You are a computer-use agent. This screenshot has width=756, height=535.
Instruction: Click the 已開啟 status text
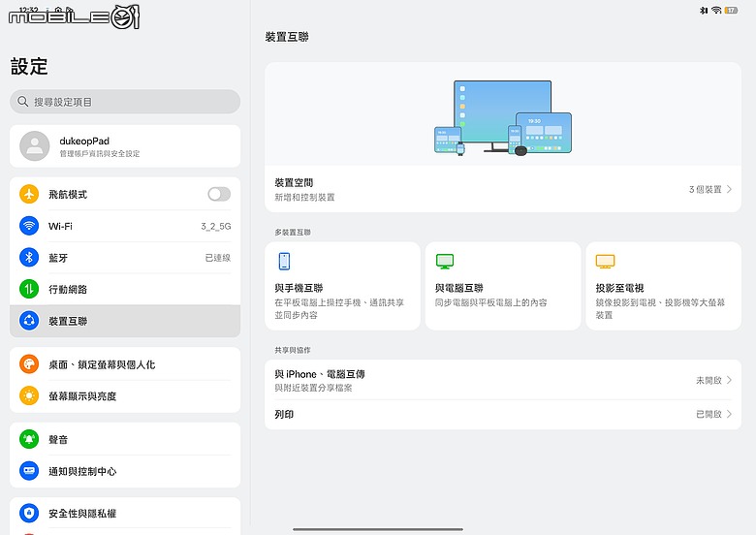[x=709, y=414]
